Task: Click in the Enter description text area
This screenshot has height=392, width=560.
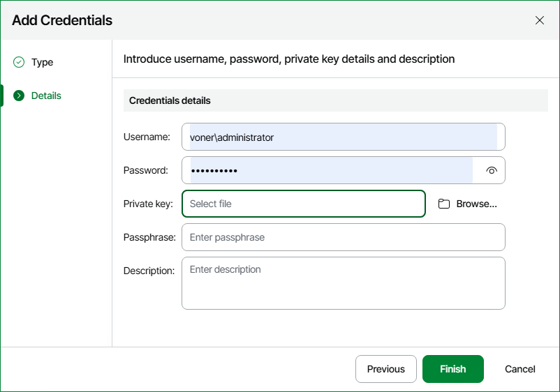Action: (344, 283)
